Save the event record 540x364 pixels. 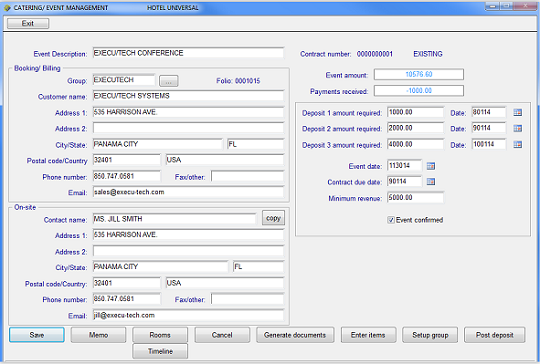[37, 335]
